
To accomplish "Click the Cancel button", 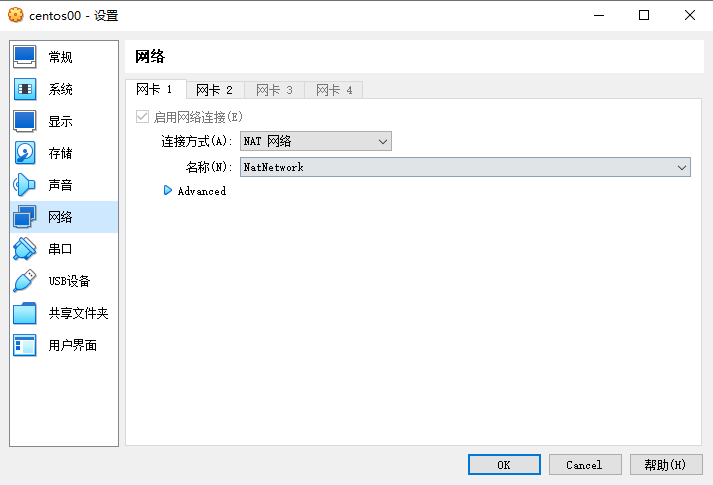I will click(584, 465).
